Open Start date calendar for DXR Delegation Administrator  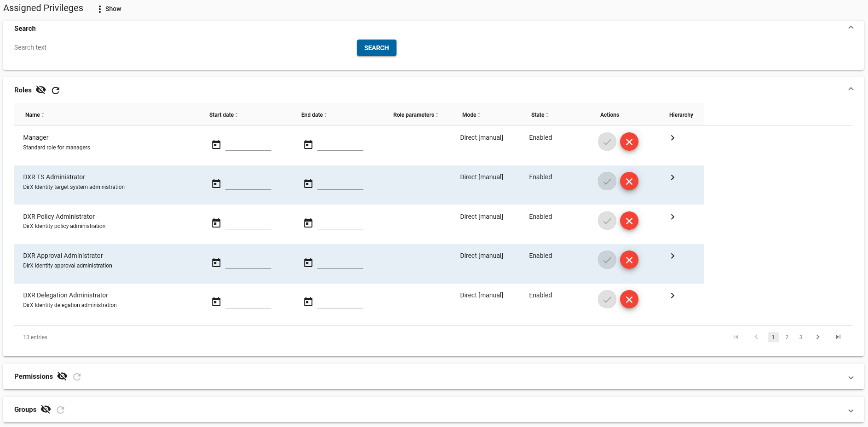tap(216, 302)
